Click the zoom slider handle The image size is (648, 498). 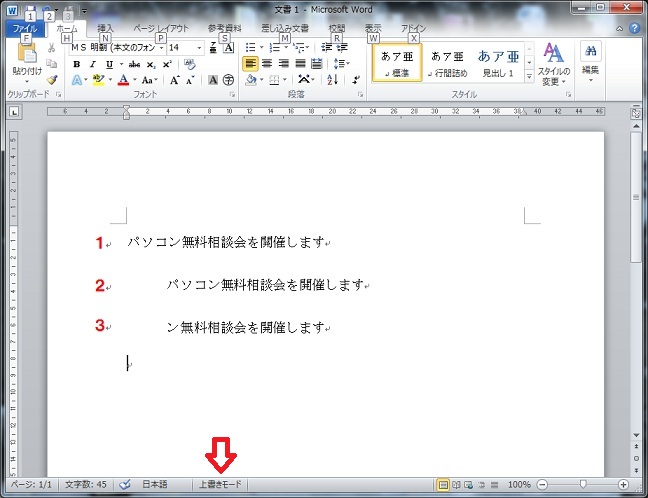(x=583, y=484)
